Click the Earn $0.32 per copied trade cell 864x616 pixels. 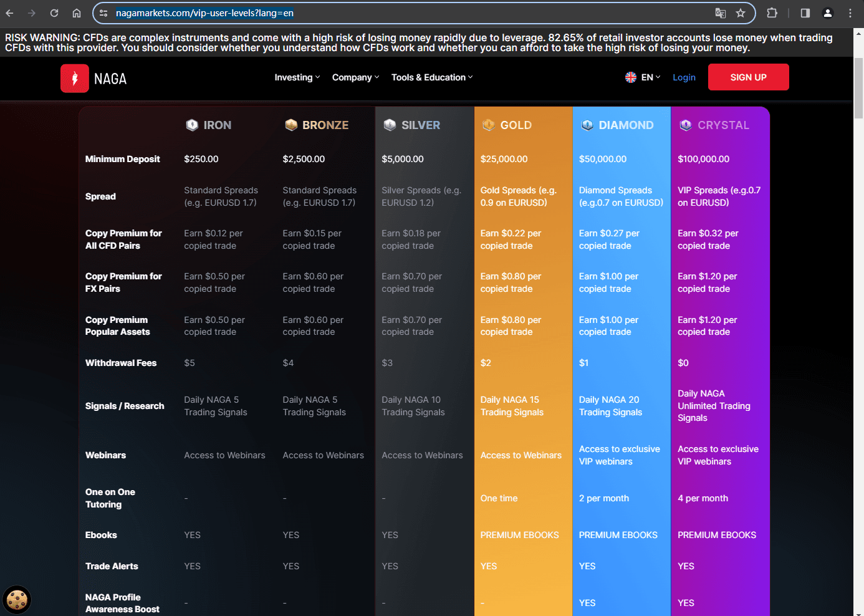coord(708,239)
